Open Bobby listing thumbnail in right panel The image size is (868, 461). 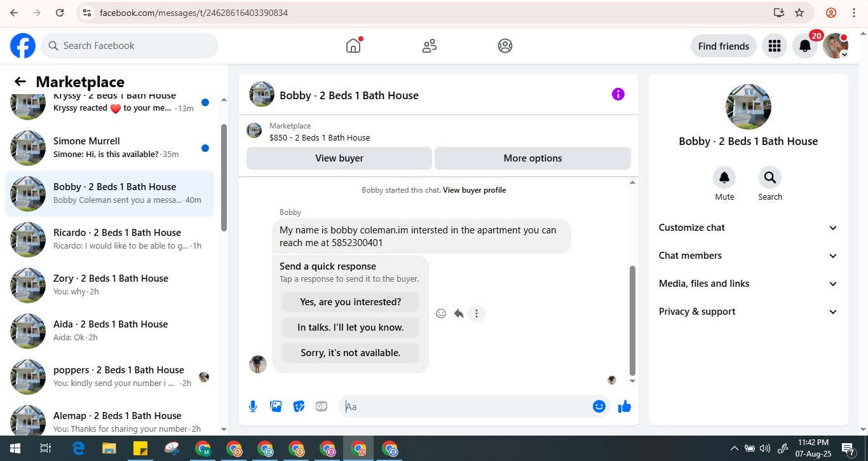point(748,107)
